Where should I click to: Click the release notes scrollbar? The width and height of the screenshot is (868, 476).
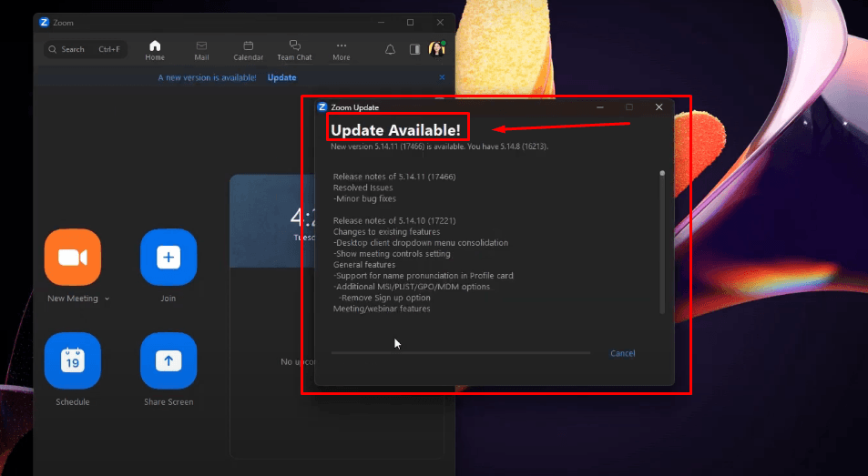(662, 242)
